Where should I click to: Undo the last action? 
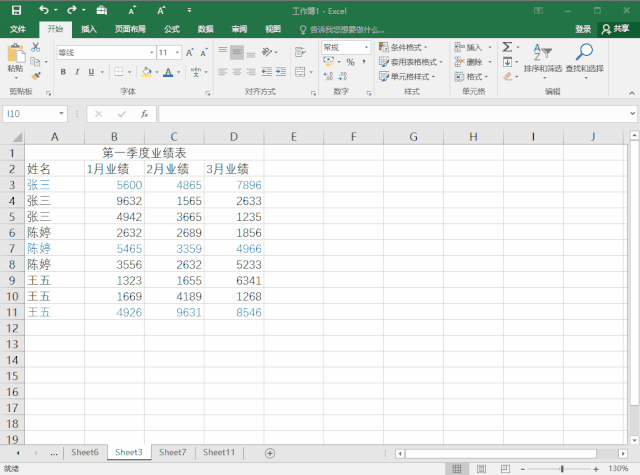pos(43,10)
